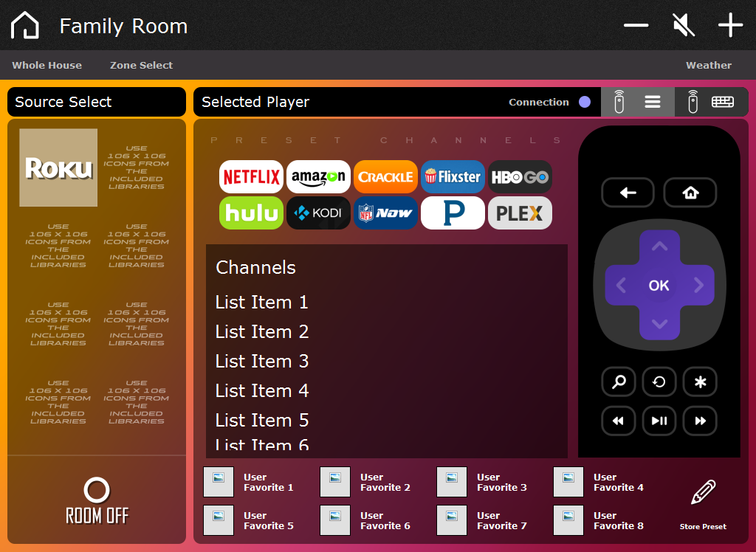The height and width of the screenshot is (552, 756).
Task: Select User Favorite 1
Action: tap(249, 482)
